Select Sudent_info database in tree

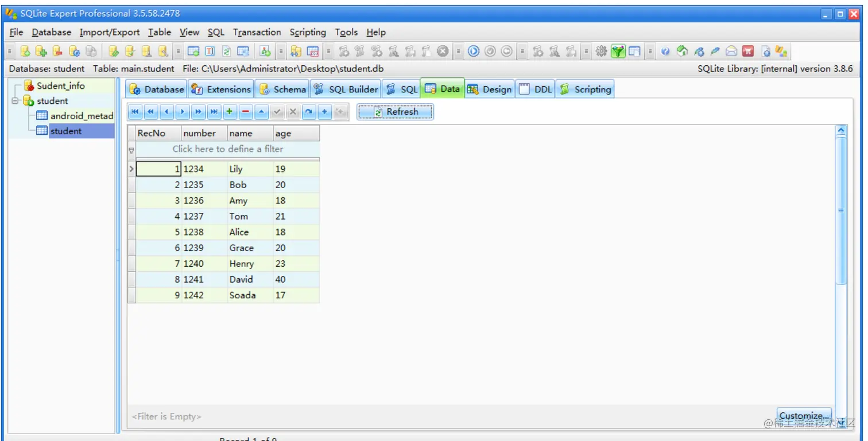(61, 86)
